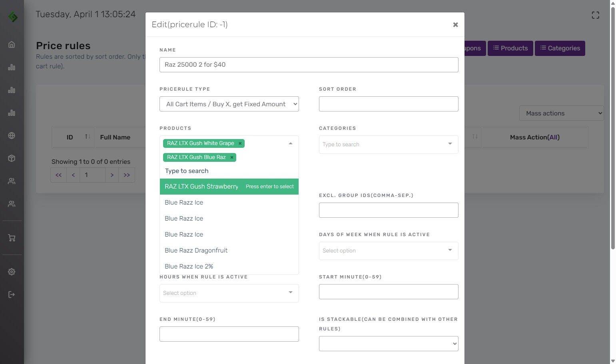Viewport: 616px width, 364px height.
Task: Open Hours When Rule Is Active dropdown
Action: click(x=229, y=293)
